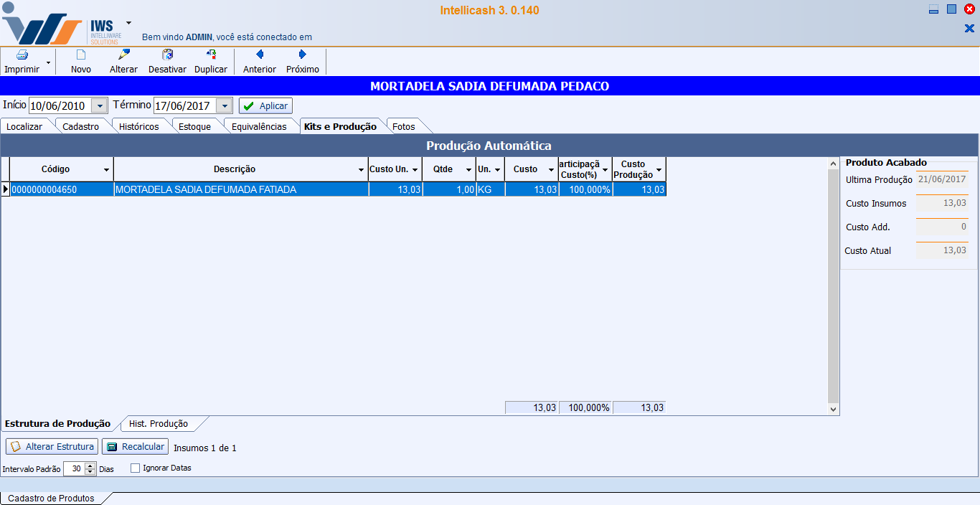Click the 100,000% footer total
Screen dimensions: 980x505
[x=585, y=407]
